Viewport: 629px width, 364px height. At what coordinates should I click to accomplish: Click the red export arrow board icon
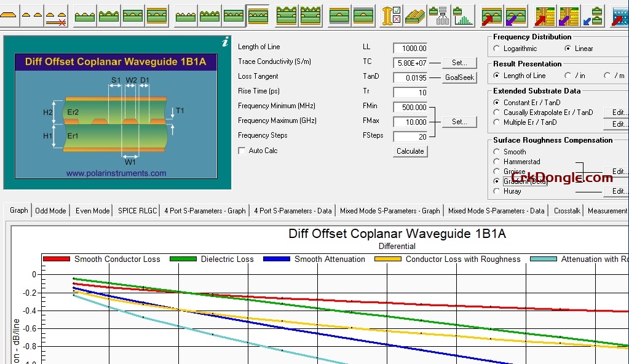[490, 15]
